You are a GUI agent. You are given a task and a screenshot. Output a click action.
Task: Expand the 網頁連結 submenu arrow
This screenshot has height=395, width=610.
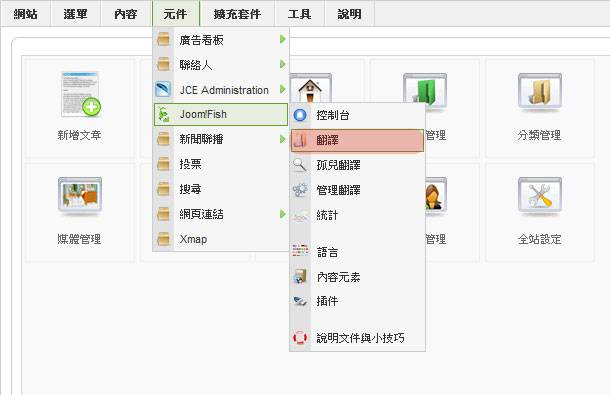(x=283, y=214)
